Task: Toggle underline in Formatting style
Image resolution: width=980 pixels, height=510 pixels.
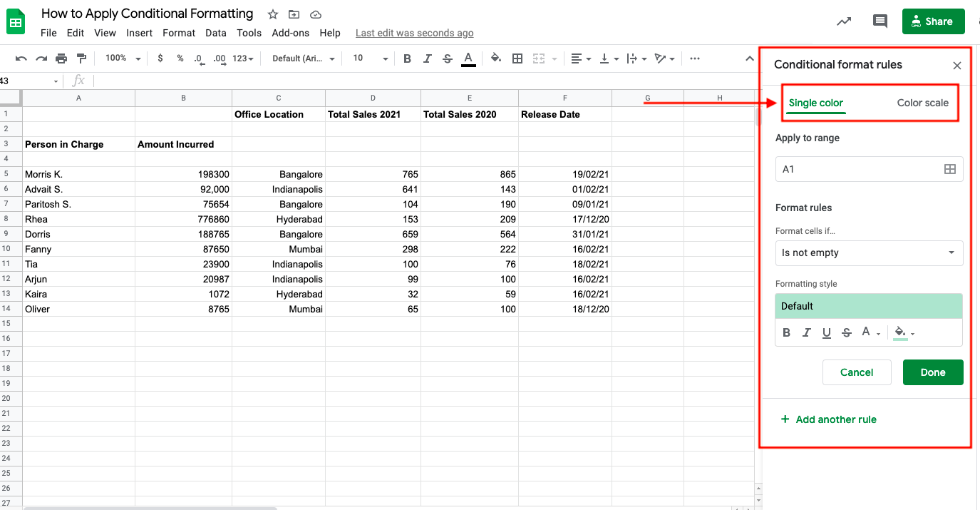Action: [827, 332]
